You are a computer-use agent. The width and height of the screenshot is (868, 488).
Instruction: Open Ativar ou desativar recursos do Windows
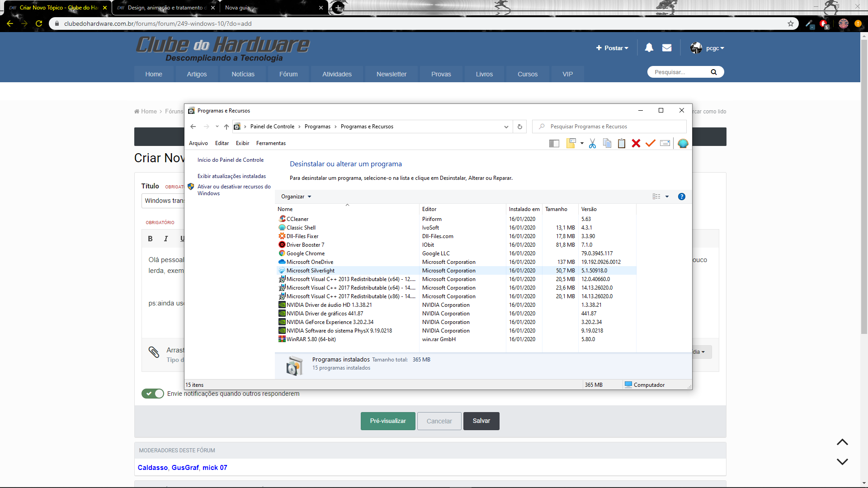[234, 190]
